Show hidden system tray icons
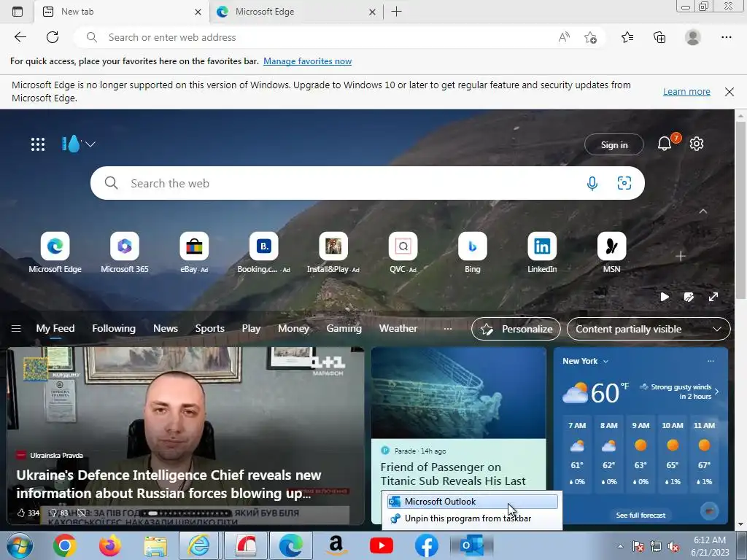The image size is (747, 560). point(620,546)
